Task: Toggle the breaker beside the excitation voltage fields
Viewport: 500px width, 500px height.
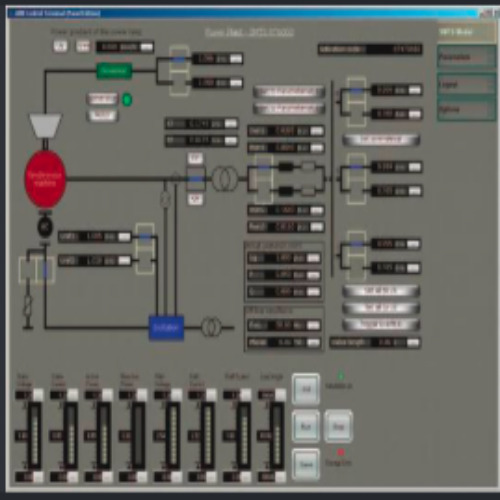Action: [145, 249]
